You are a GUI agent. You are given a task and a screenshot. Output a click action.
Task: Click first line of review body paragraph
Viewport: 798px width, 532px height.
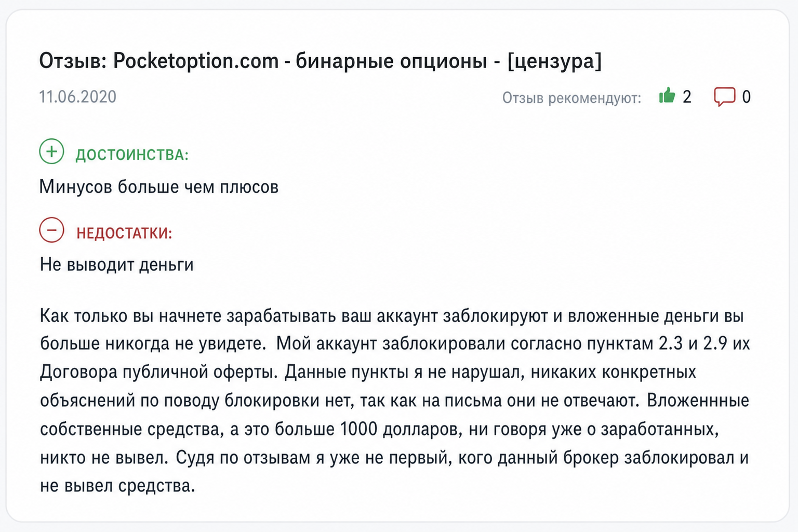(x=392, y=316)
